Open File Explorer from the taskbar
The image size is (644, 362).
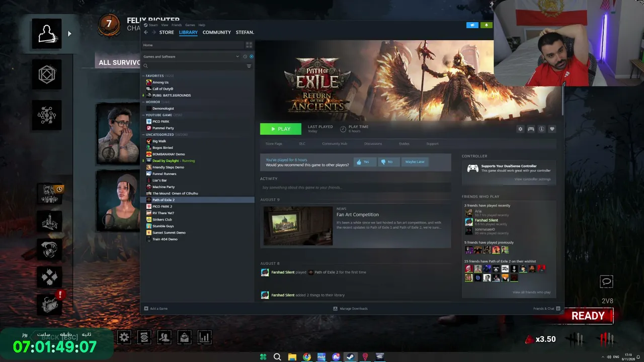pos(292,357)
